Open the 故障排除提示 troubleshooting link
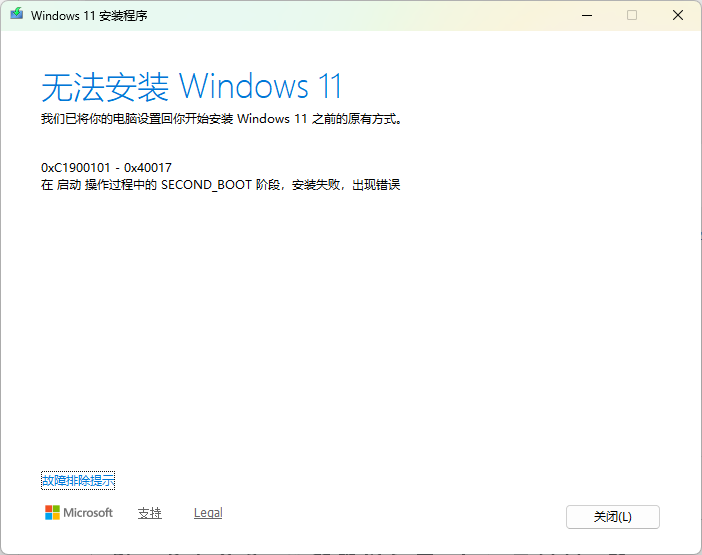 78,480
